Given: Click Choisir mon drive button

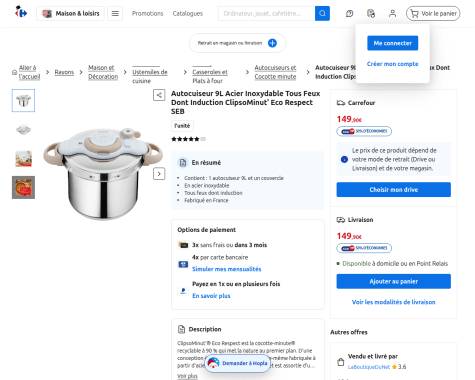Looking at the screenshot, I should tap(394, 190).
